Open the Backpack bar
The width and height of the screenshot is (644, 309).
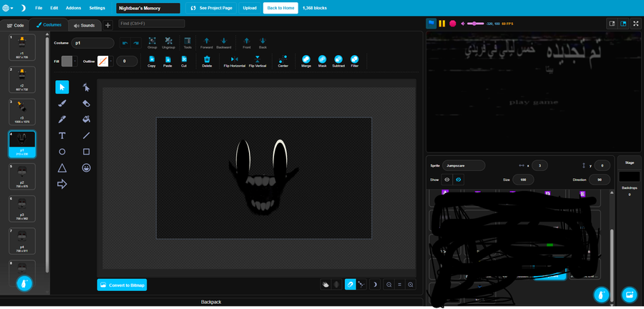(x=211, y=302)
